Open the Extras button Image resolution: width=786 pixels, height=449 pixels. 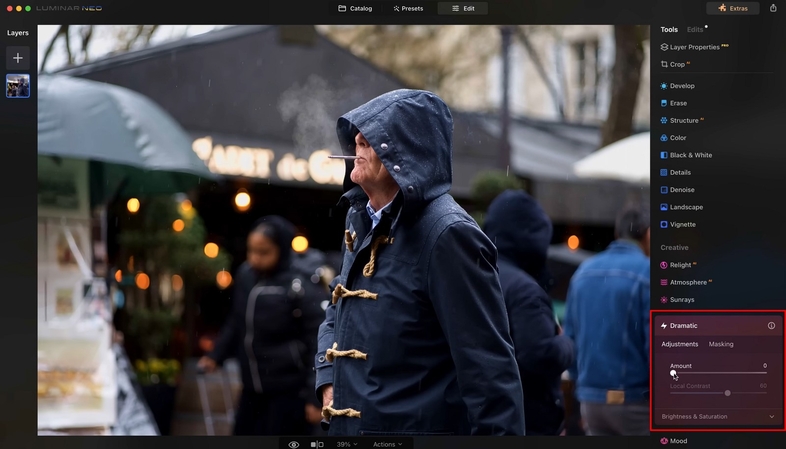(732, 8)
